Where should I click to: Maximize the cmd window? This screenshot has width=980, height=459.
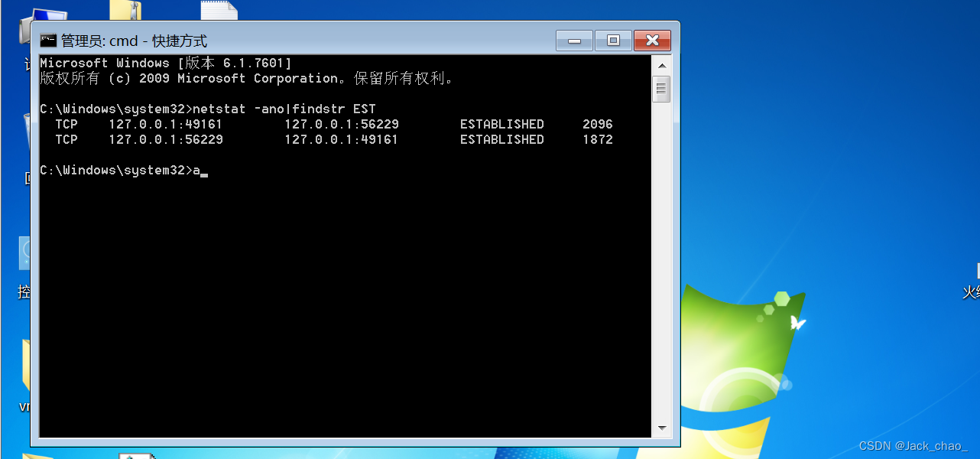point(613,40)
